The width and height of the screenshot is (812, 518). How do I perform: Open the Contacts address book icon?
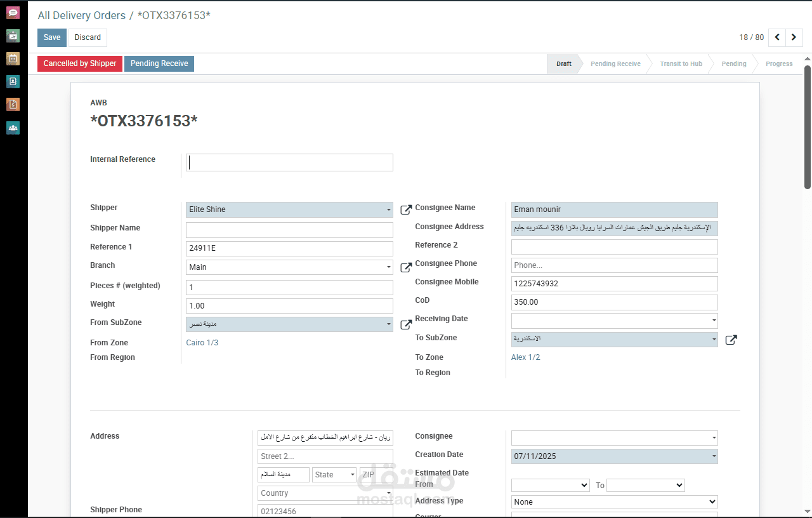[13, 81]
